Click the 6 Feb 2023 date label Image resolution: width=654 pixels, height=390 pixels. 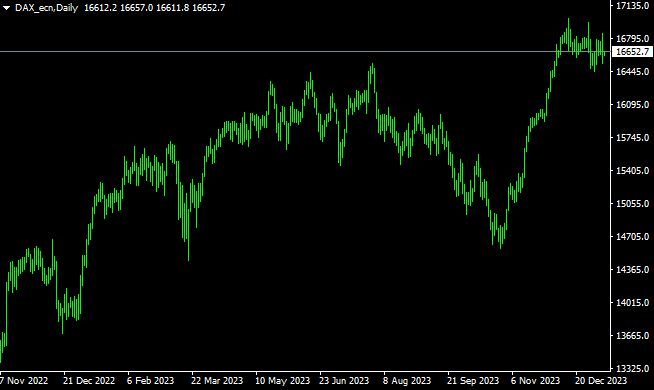(x=150, y=380)
